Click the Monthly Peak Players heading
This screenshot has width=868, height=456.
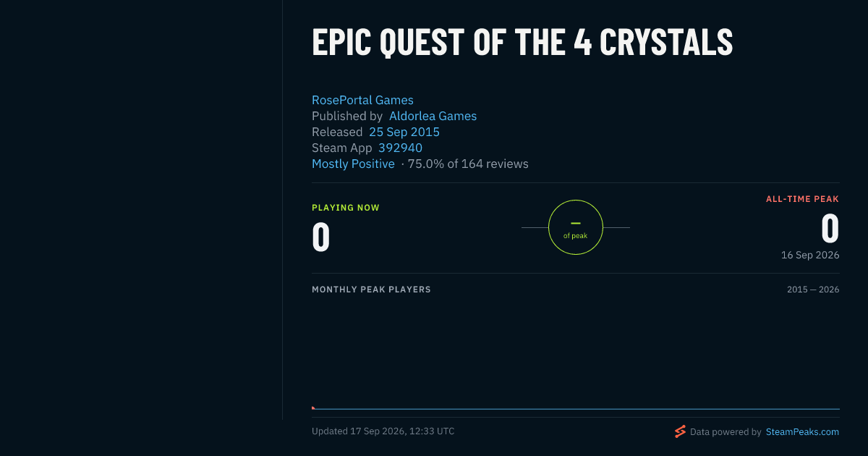point(371,290)
